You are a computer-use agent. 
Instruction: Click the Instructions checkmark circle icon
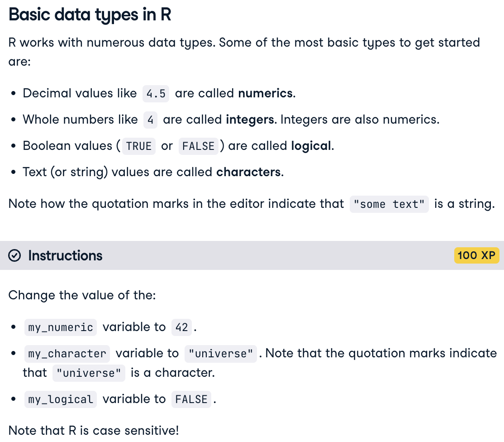pyautogui.click(x=14, y=256)
